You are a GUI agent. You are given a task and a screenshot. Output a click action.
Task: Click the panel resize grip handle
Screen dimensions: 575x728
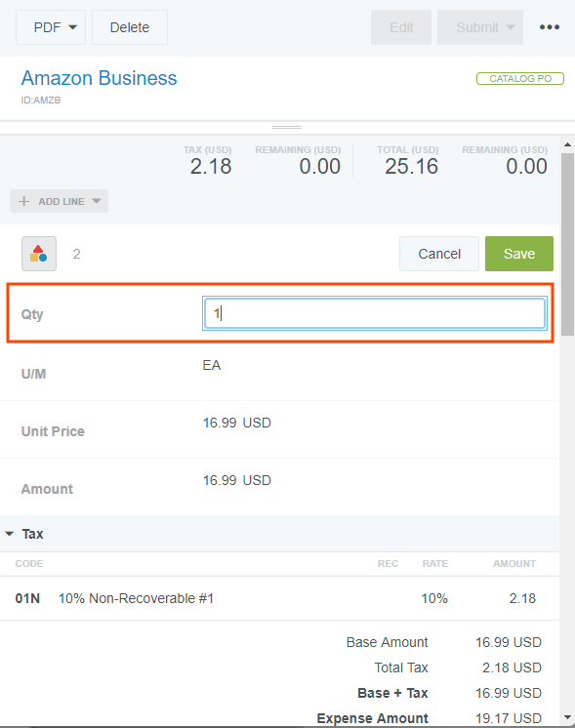pos(287,127)
